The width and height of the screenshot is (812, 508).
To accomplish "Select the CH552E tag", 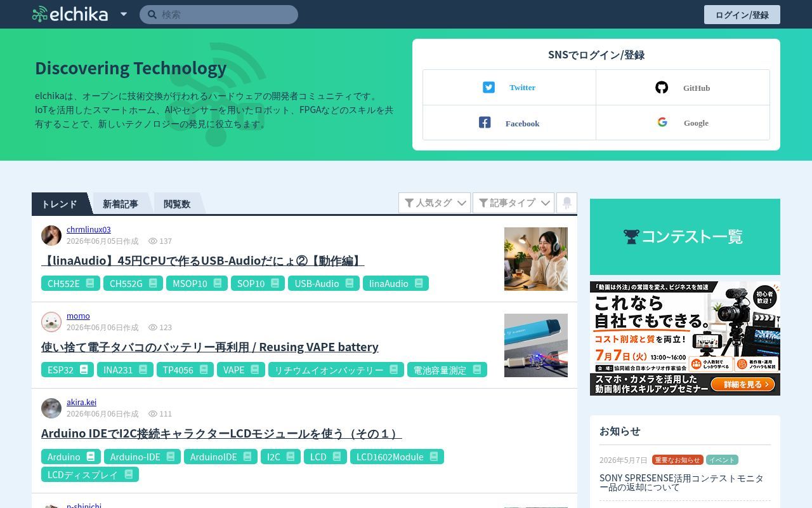I will click(70, 283).
